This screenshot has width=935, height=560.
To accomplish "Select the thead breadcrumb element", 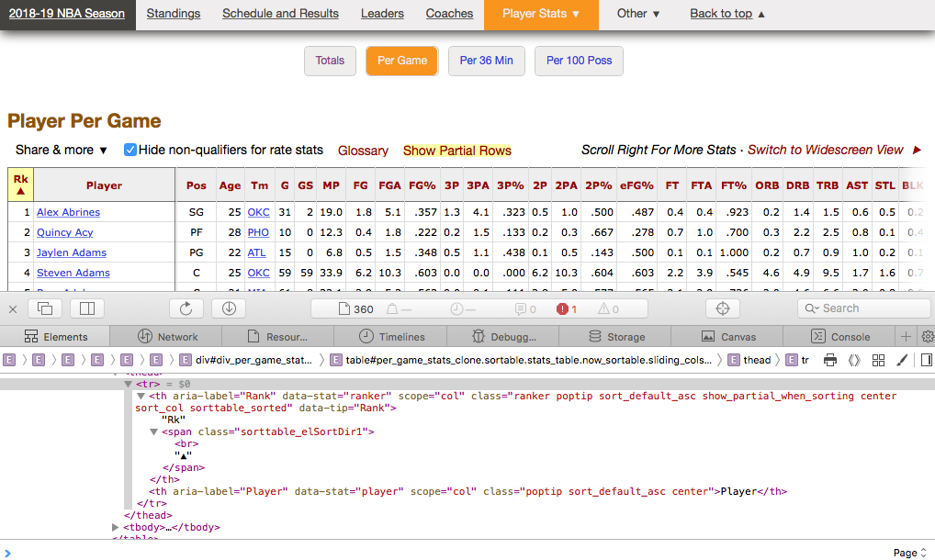I will 750,360.
